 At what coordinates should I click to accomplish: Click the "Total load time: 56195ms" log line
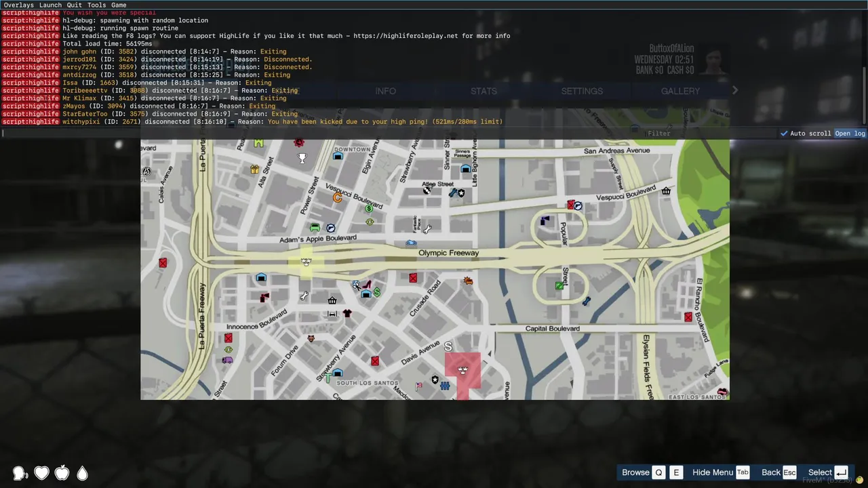tap(107, 43)
